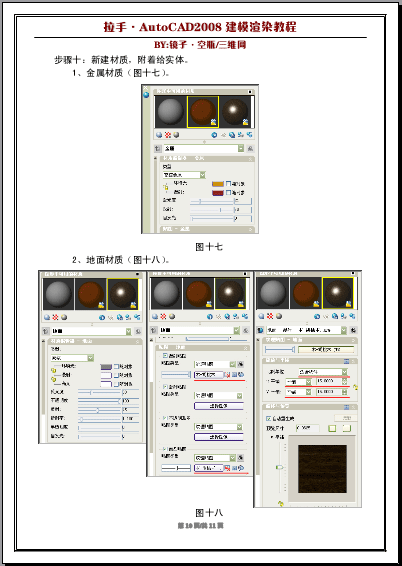Click vertical zoom slider beside wood preview, right panel
Image resolution: width=402 pixels, height=566 pixels.
(280, 467)
